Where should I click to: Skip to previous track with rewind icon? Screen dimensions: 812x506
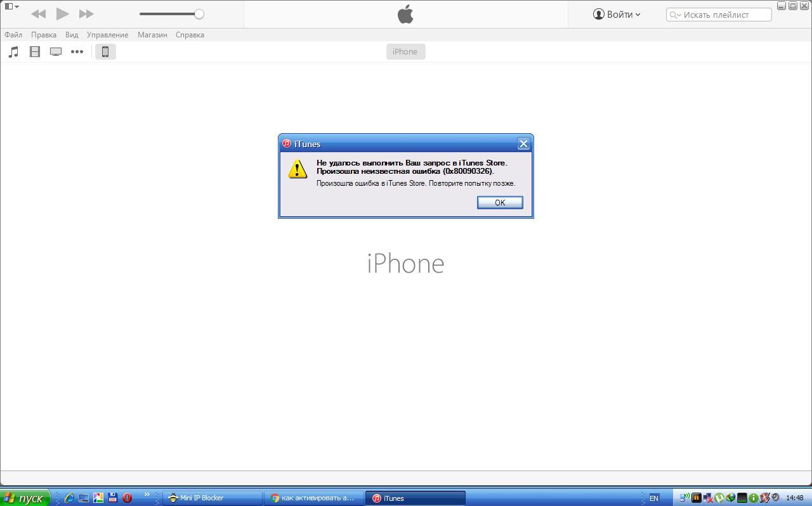38,13
